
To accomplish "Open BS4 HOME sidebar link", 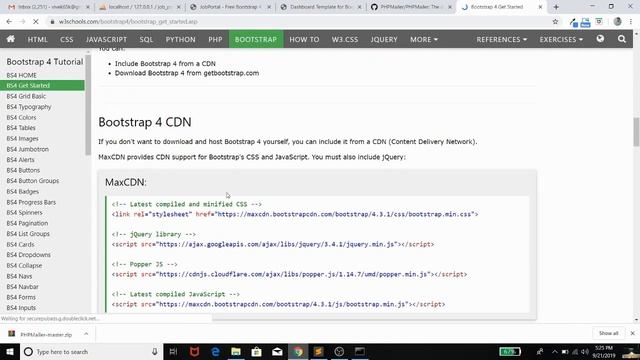I will point(21,75).
